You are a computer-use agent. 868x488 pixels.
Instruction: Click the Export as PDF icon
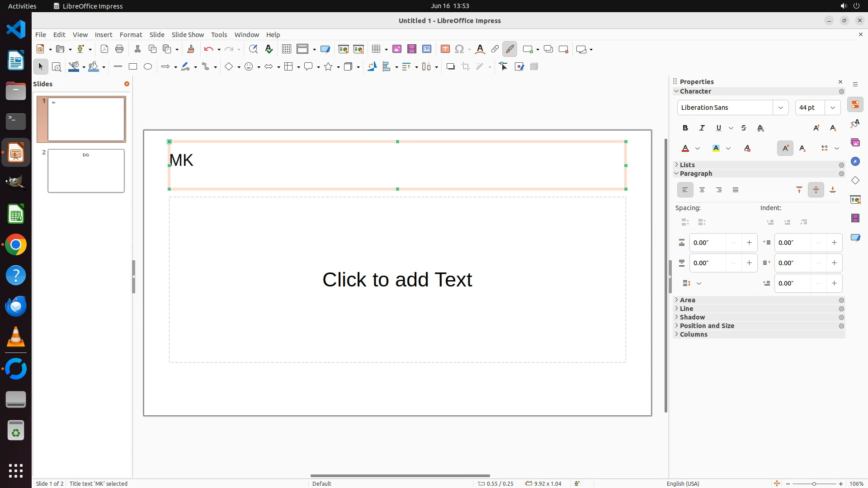tap(104, 49)
